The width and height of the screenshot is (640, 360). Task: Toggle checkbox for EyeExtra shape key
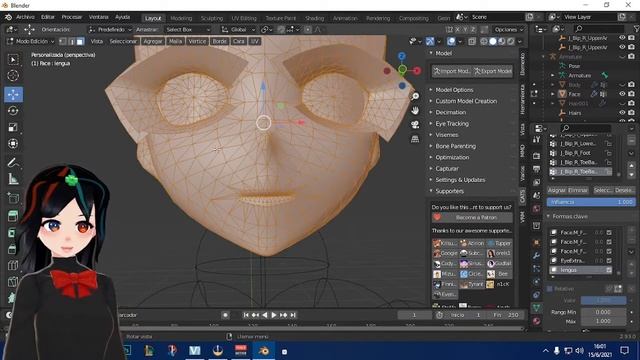609,260
